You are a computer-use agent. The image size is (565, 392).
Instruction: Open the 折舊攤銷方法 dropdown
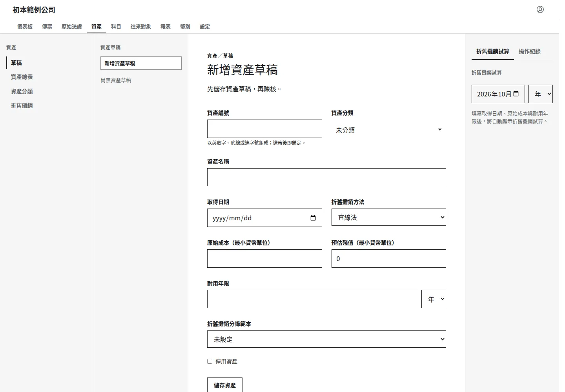389,217
